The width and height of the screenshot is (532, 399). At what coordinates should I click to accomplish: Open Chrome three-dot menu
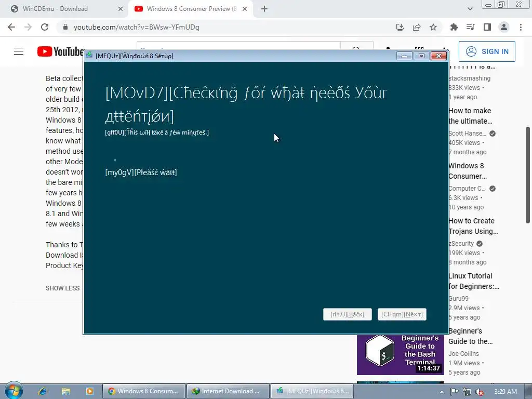521,27
